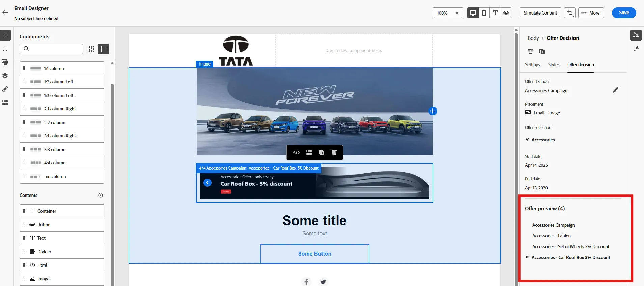Select plain text mode icon
644x286 pixels.
(x=495, y=13)
